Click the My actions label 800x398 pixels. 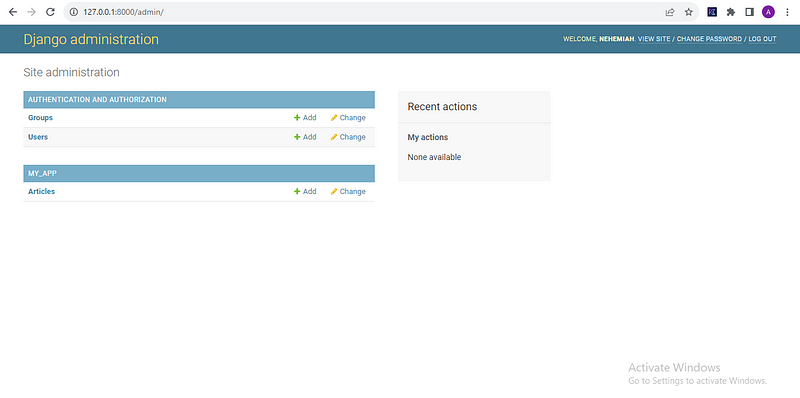[428, 137]
